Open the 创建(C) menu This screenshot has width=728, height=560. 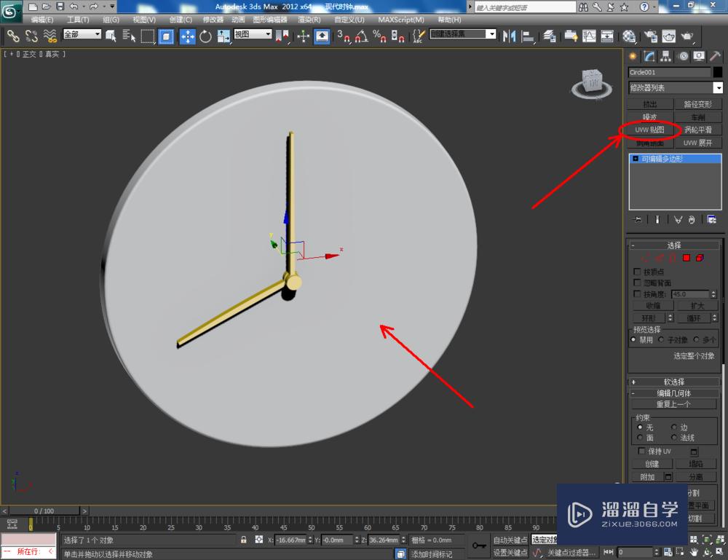tap(179, 20)
